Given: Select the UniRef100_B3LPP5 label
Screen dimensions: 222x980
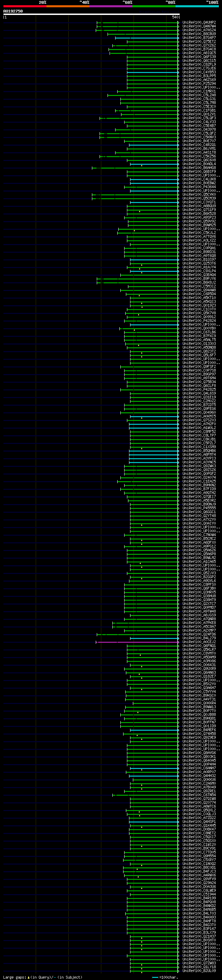Looking at the screenshot, I should tap(199, 76).
